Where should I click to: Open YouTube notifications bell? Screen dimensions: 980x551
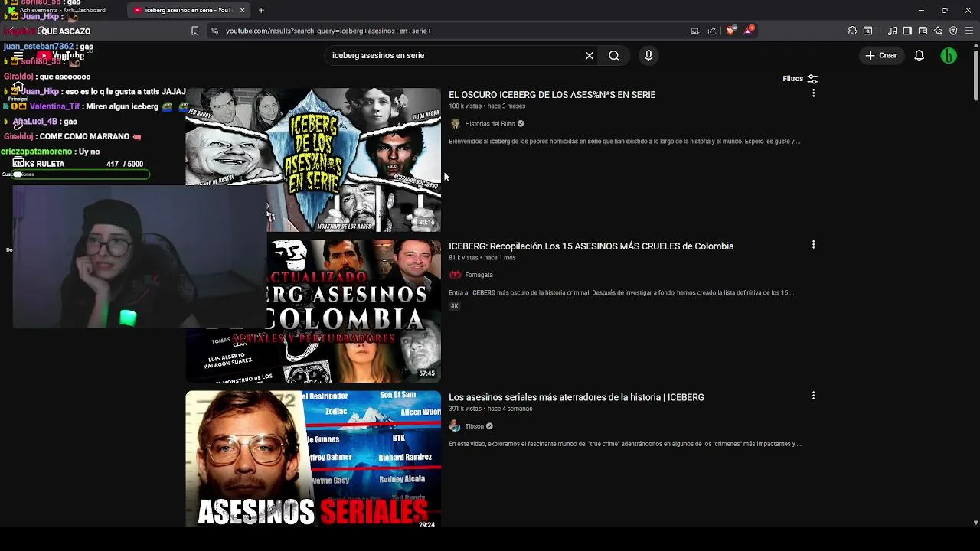[x=920, y=56]
